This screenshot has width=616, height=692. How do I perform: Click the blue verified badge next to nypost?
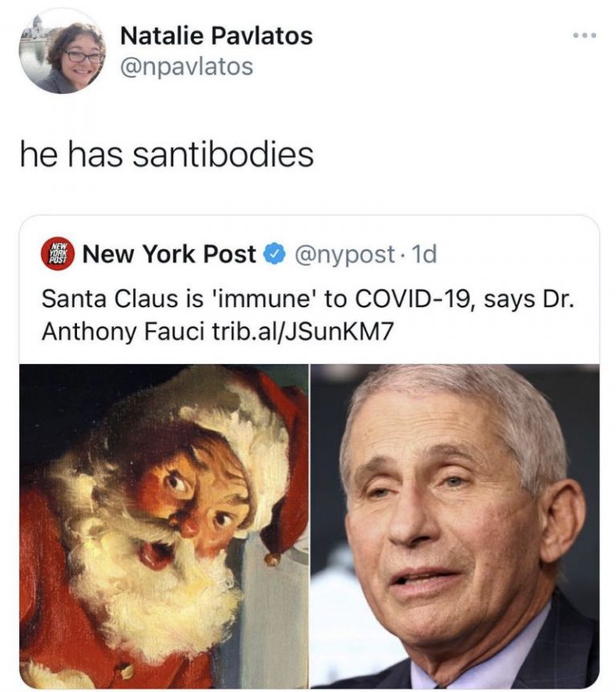274,253
